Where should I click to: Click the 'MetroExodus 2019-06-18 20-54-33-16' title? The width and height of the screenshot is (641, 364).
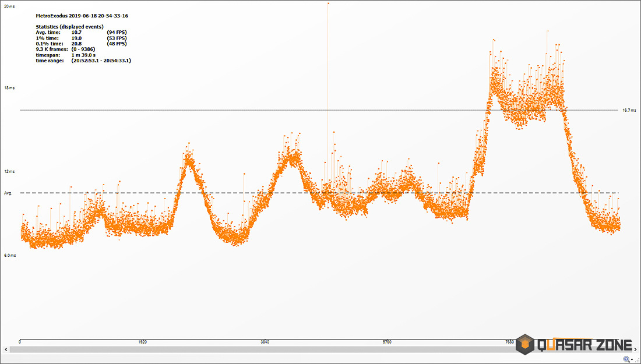pos(83,16)
